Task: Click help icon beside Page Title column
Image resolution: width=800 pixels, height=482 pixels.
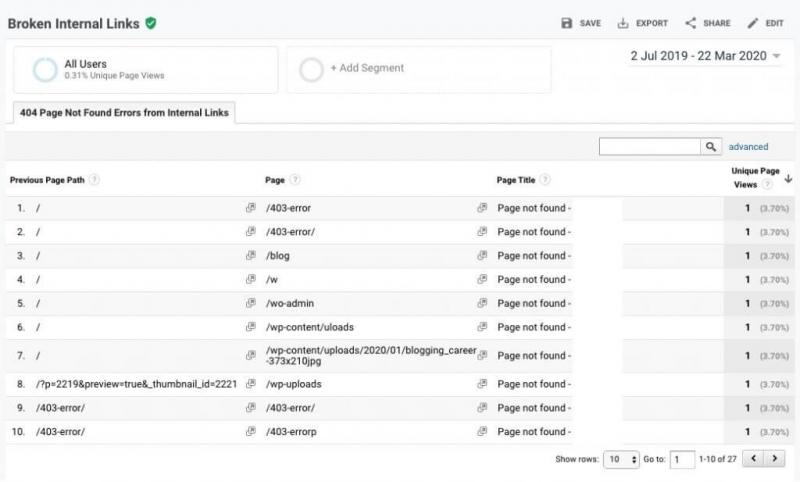Action: pyautogui.click(x=545, y=180)
